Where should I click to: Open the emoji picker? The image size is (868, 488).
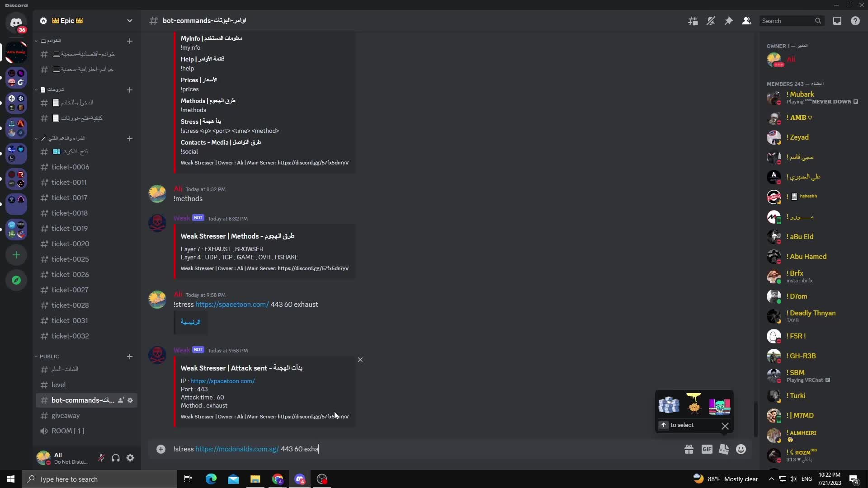[741, 449]
